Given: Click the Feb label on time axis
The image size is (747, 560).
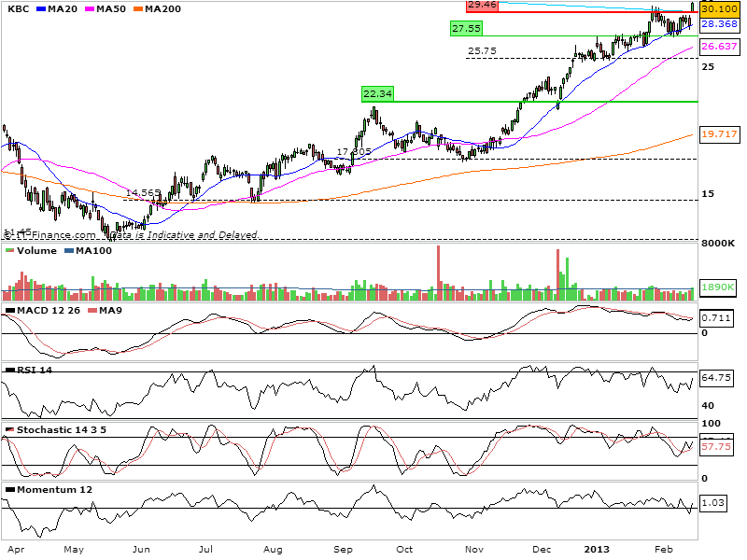Looking at the screenshot, I should point(664,550).
